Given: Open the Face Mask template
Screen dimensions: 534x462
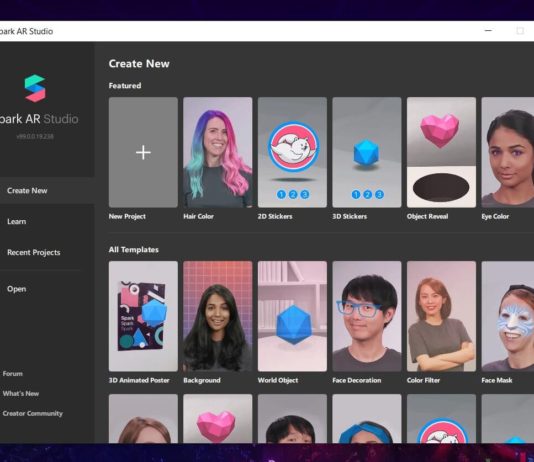Looking at the screenshot, I should (x=508, y=316).
